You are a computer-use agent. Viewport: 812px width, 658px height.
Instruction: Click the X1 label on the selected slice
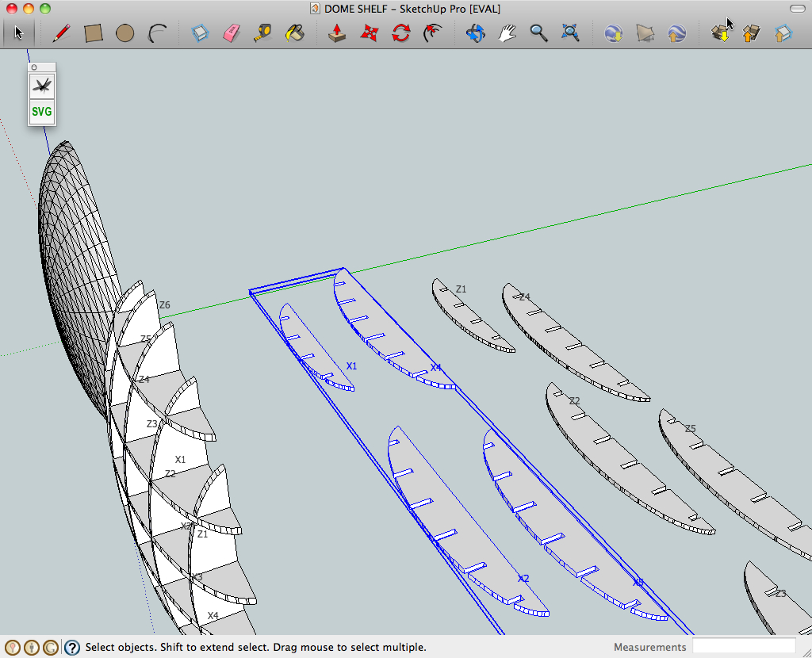click(x=351, y=366)
